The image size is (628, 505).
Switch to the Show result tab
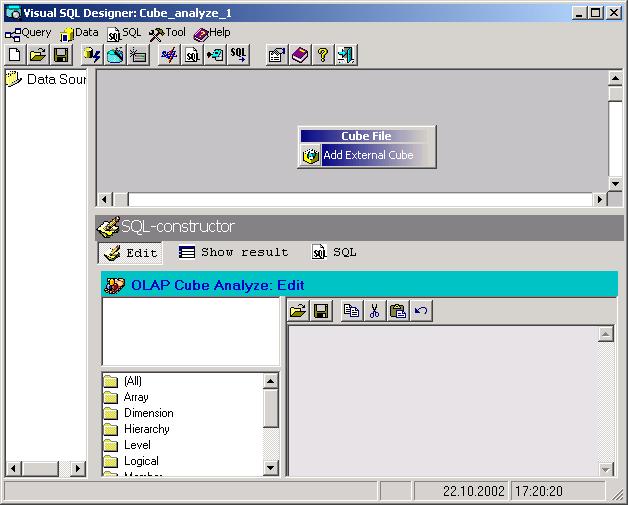tap(234, 253)
